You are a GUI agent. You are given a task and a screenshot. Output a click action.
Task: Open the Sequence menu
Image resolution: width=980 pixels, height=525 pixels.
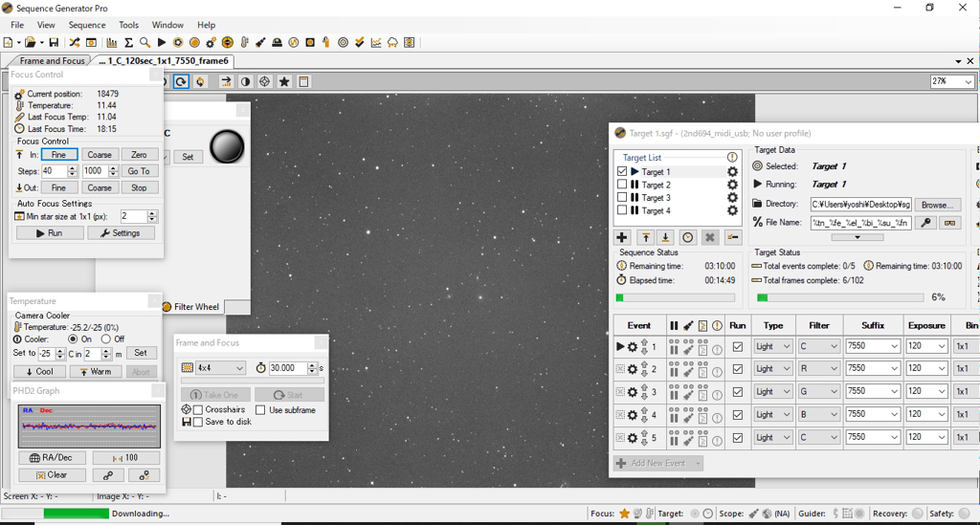pyautogui.click(x=87, y=25)
